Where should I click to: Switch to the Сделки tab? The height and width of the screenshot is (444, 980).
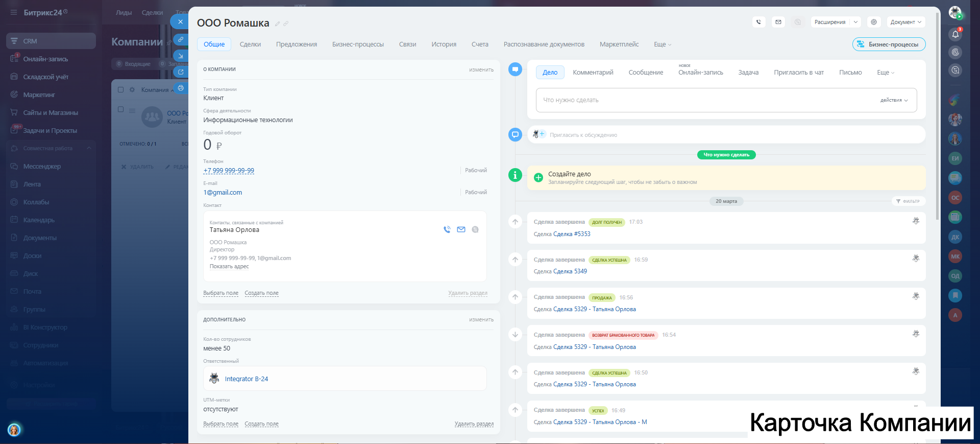(x=250, y=44)
